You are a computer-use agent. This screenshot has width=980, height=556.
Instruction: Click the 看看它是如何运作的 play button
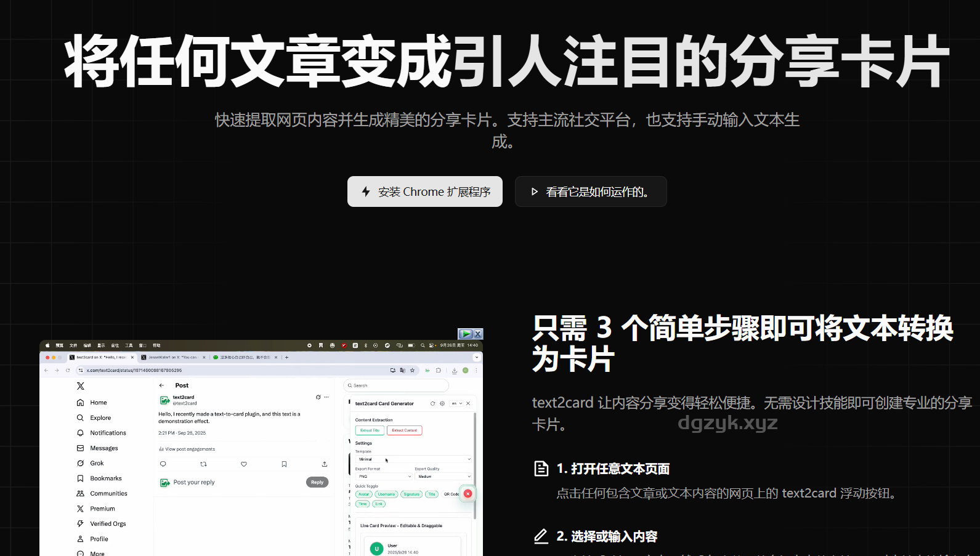(x=590, y=191)
